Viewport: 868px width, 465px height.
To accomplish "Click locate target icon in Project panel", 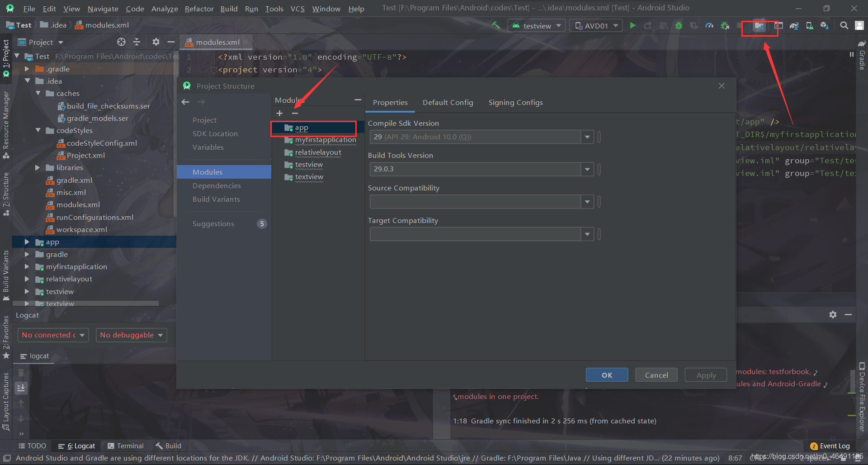I will (121, 42).
